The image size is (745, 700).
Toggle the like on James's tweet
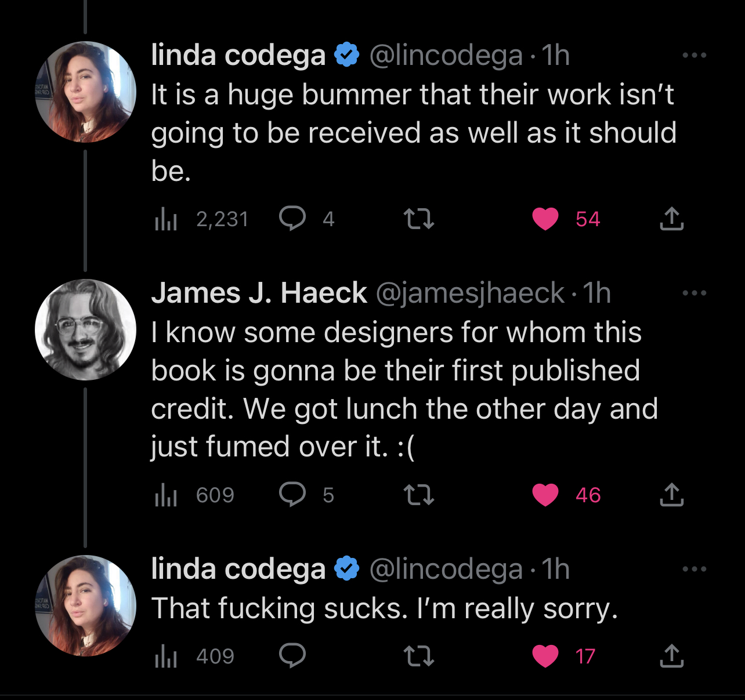pos(545,495)
